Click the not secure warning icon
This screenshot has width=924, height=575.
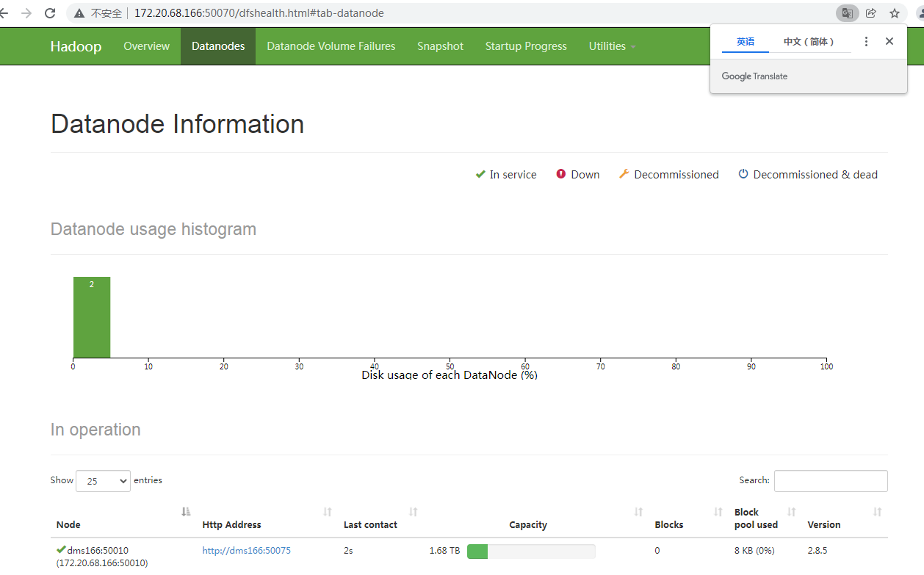coord(79,13)
